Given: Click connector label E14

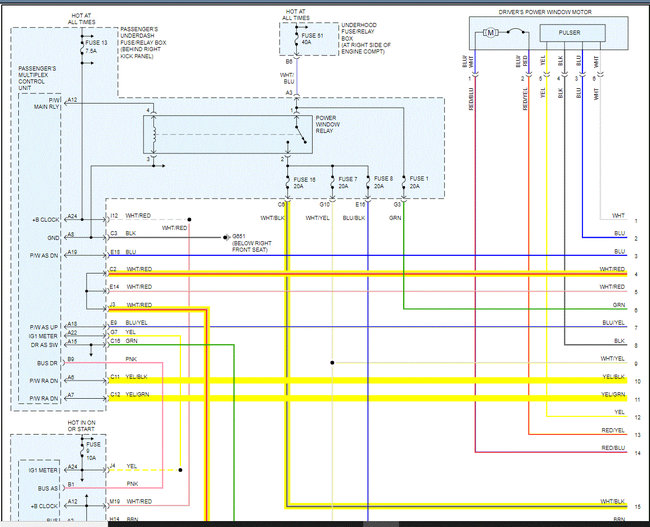Looking at the screenshot, I should pyautogui.click(x=114, y=287).
